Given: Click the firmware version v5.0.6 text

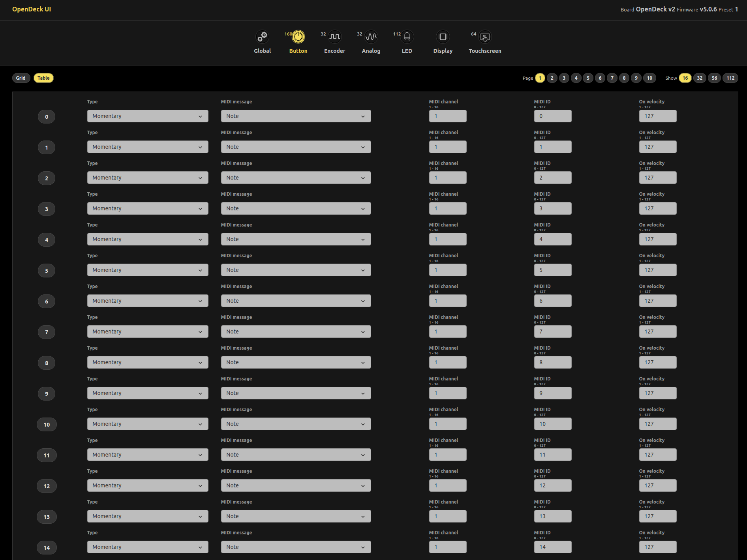Looking at the screenshot, I should tap(708, 9).
